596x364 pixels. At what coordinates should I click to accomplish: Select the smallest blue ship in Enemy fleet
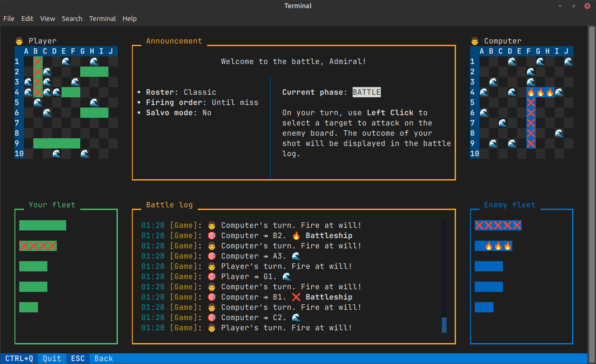(x=484, y=307)
